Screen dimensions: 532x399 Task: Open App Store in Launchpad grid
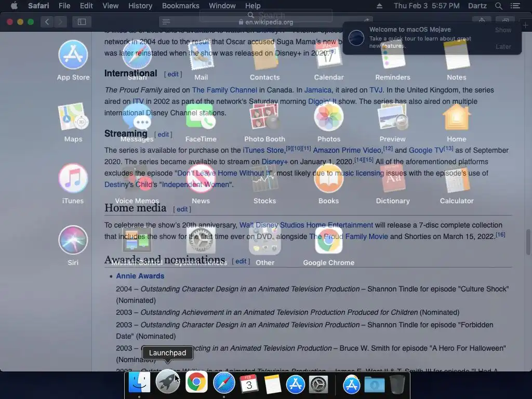(x=73, y=55)
